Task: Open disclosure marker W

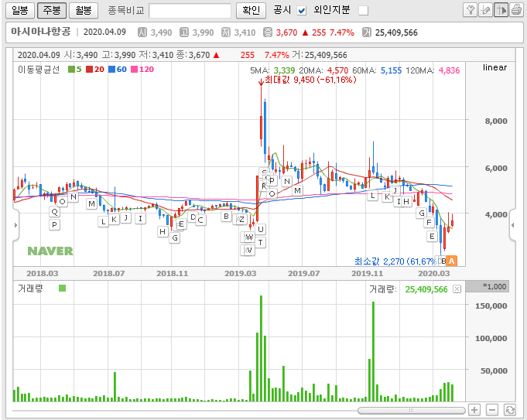Action: pyautogui.click(x=248, y=237)
